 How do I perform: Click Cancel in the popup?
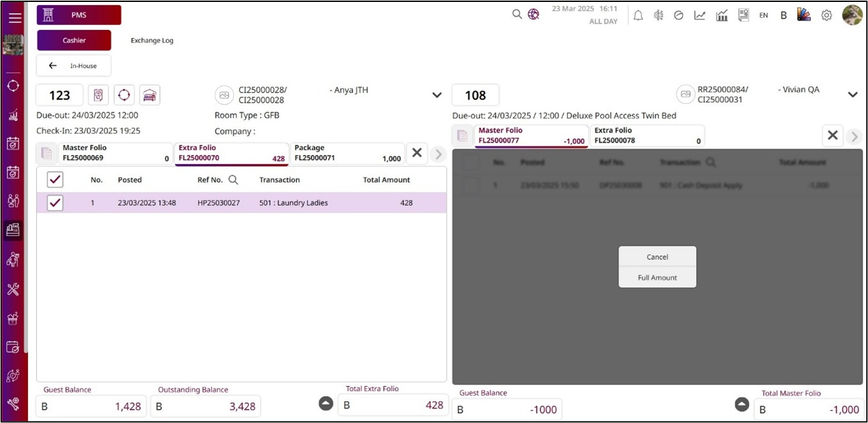tap(657, 257)
